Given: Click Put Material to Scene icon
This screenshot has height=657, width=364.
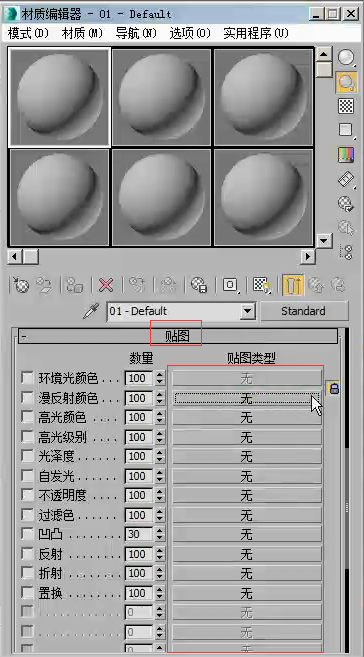Looking at the screenshot, I should (43, 285).
